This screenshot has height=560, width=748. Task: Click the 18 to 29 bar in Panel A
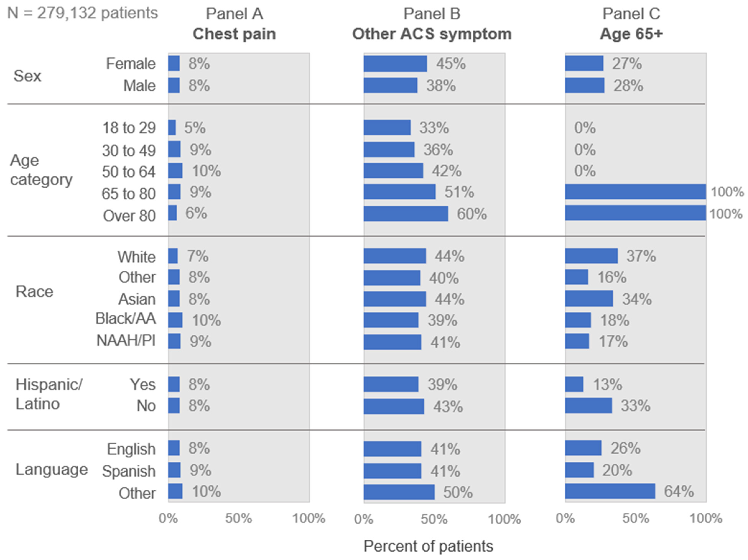coord(172,128)
